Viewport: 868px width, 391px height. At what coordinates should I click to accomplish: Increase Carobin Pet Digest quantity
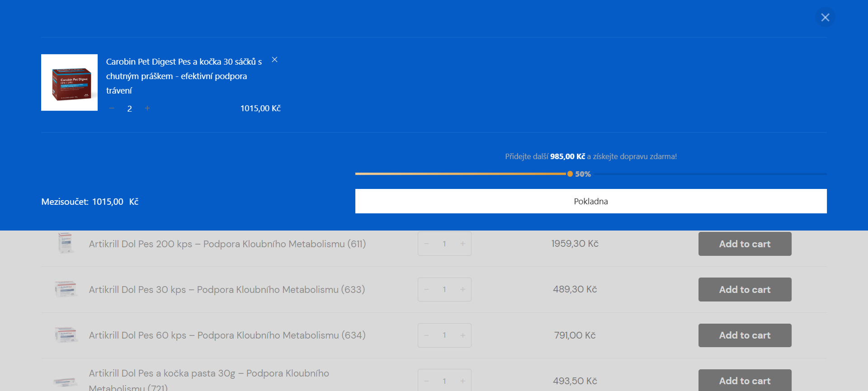147,108
